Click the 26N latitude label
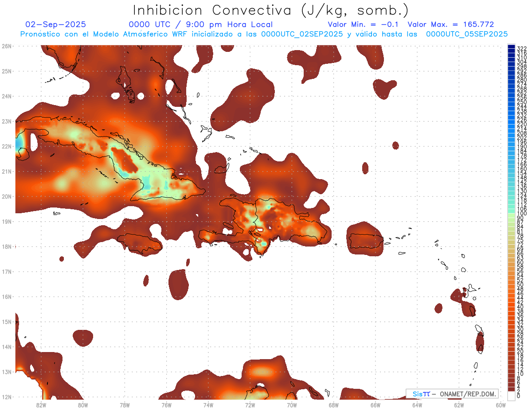 [7, 46]
